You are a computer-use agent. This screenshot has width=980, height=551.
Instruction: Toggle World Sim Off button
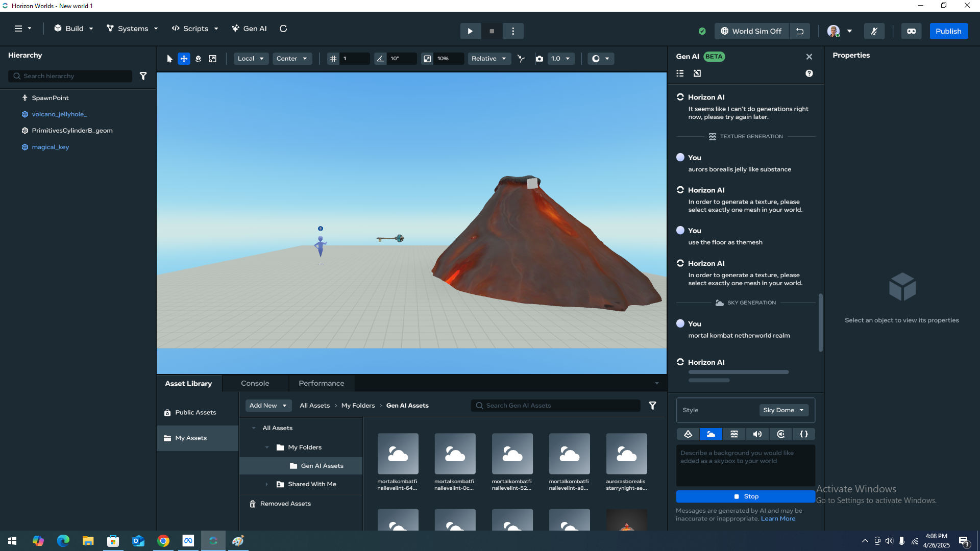click(751, 31)
